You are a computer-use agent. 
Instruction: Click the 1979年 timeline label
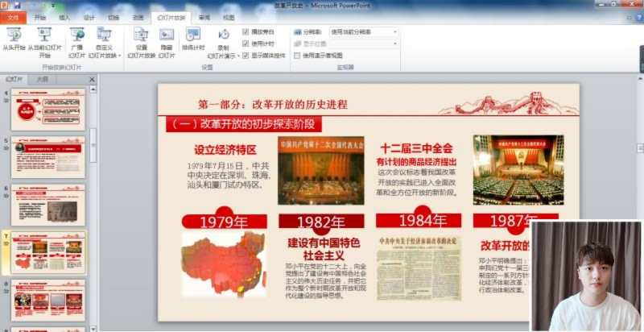coord(225,222)
